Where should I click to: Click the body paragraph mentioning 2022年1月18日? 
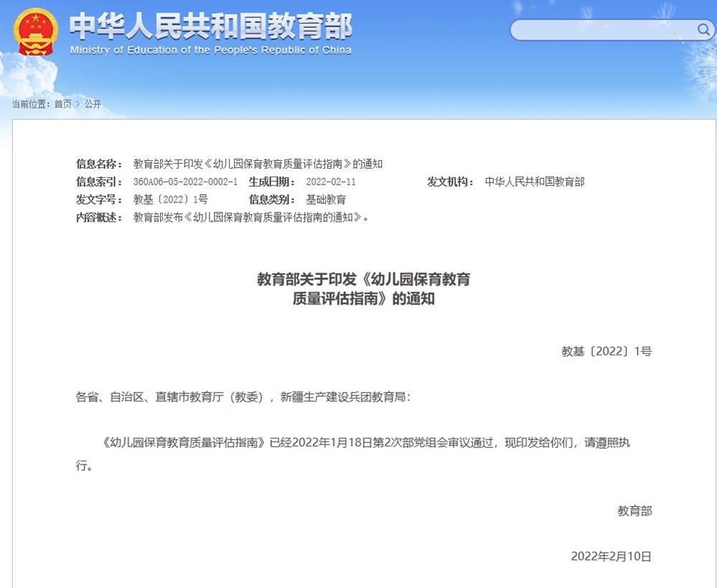click(x=353, y=454)
